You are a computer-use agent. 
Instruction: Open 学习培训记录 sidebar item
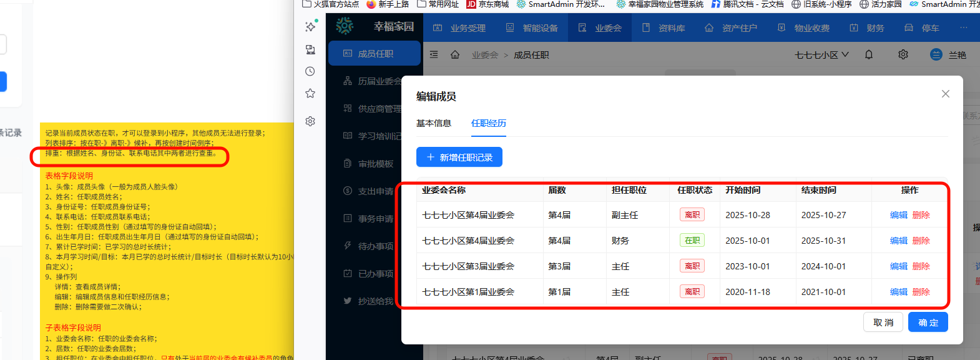click(x=373, y=136)
